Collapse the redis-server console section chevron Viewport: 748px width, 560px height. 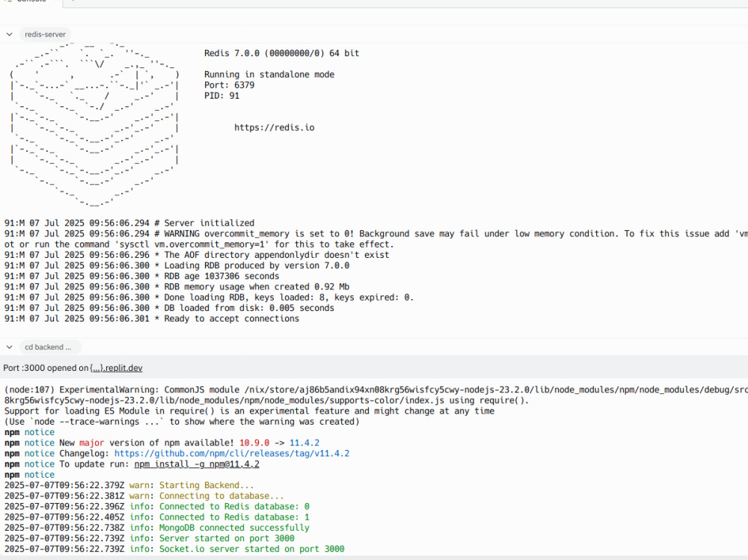(x=9, y=34)
